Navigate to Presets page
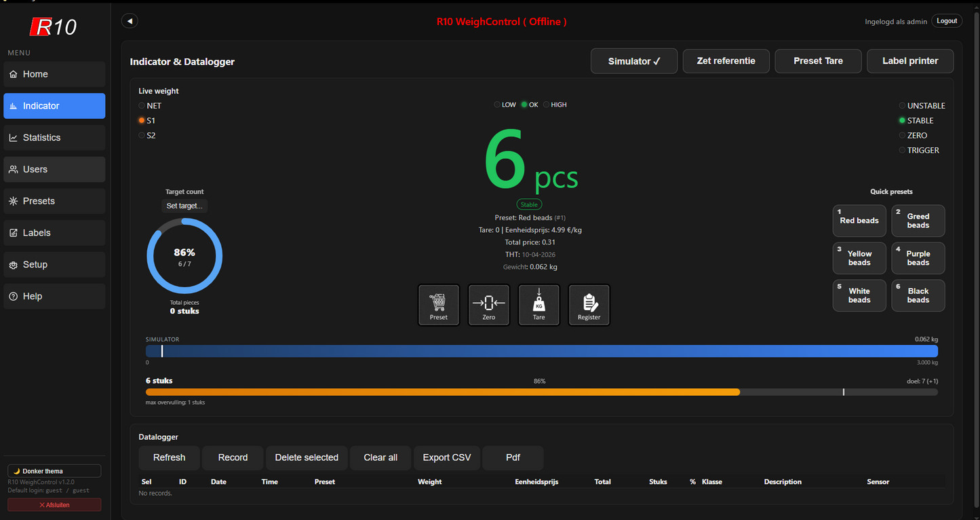The image size is (980, 520). 54,201
